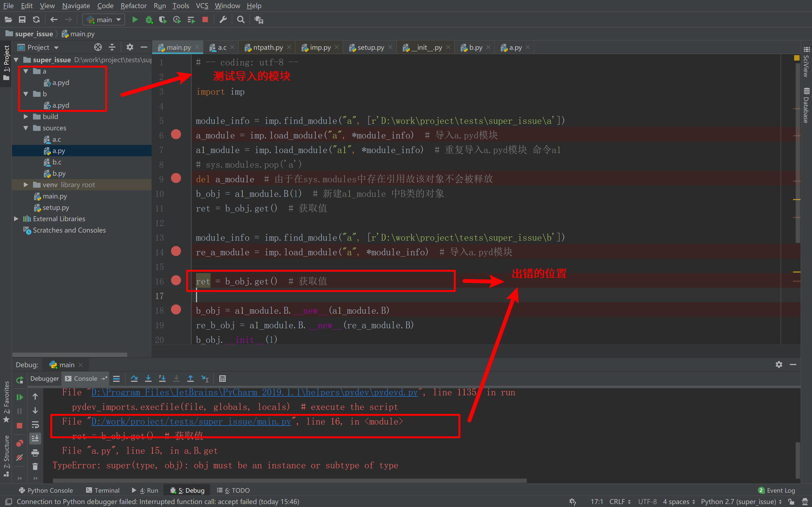
Task: Toggle breakpoint on line 14
Action: pos(176,251)
